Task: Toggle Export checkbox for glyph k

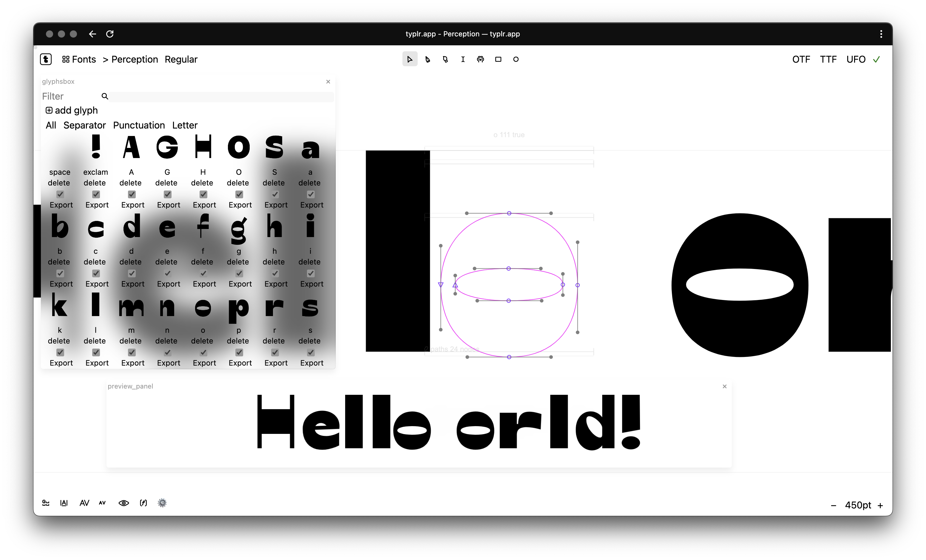Action: 60,352
